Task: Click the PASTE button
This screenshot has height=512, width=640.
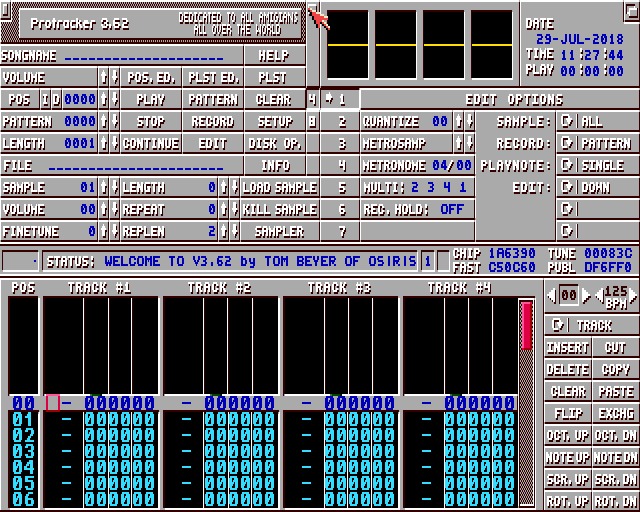Action: [x=616, y=392]
